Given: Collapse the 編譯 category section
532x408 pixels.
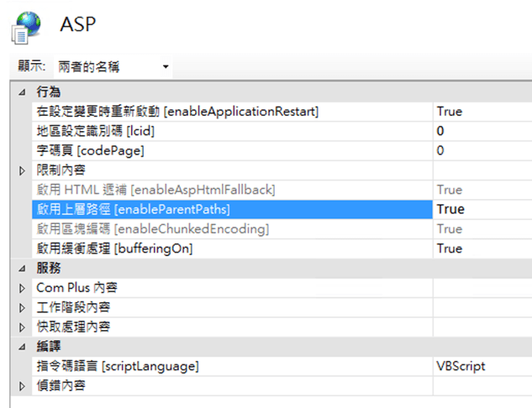Looking at the screenshot, I should [22, 346].
